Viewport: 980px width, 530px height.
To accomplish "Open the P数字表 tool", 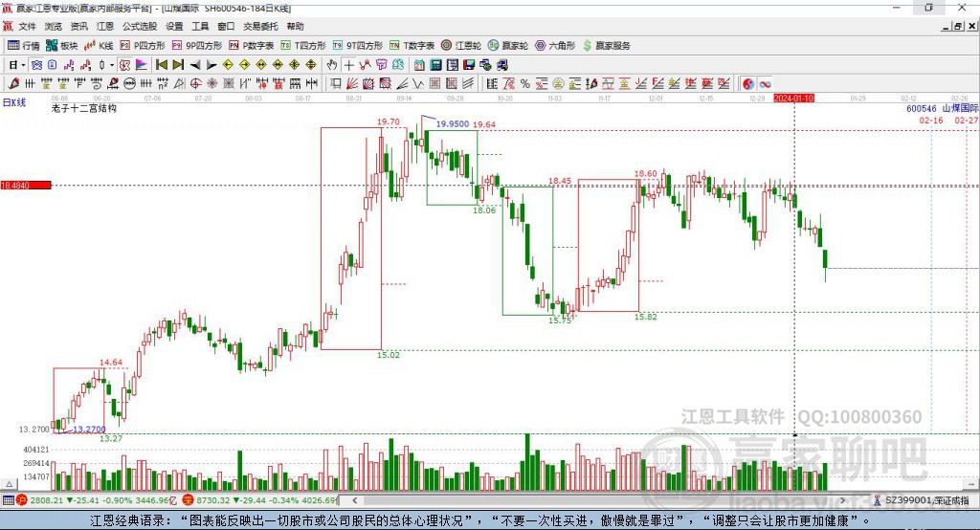I will coord(252,46).
